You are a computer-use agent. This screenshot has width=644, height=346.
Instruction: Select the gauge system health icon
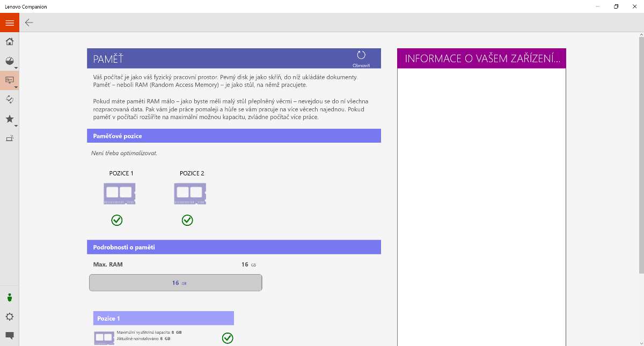click(x=9, y=61)
